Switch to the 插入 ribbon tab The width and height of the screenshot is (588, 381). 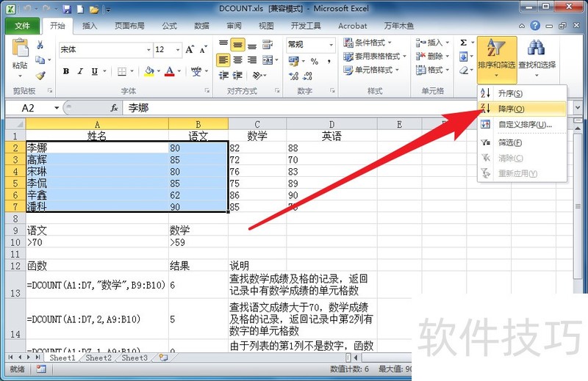tap(90, 26)
